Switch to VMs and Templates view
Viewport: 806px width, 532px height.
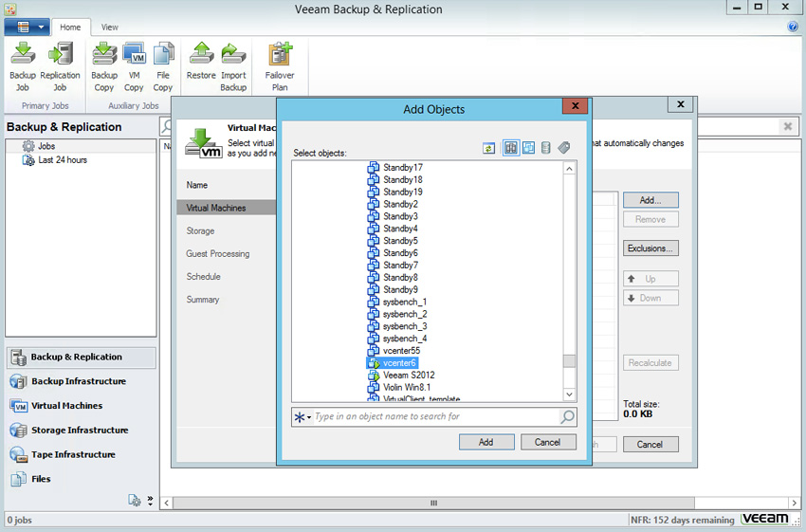point(528,148)
